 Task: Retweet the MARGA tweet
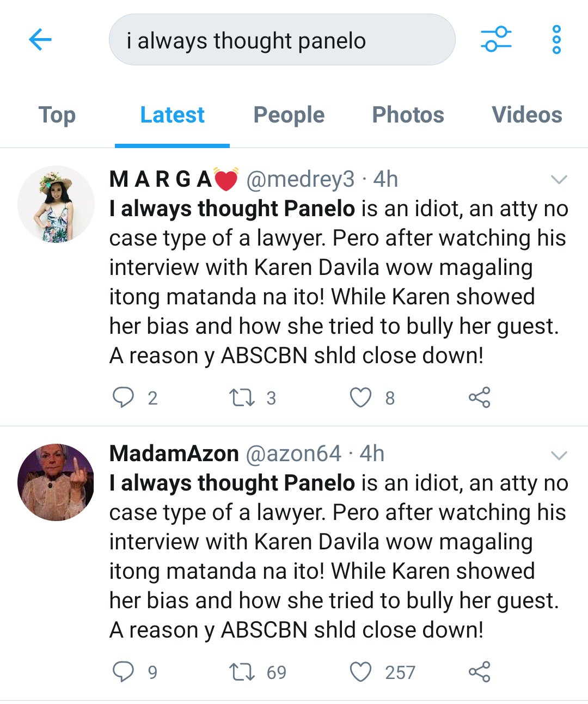point(242,397)
